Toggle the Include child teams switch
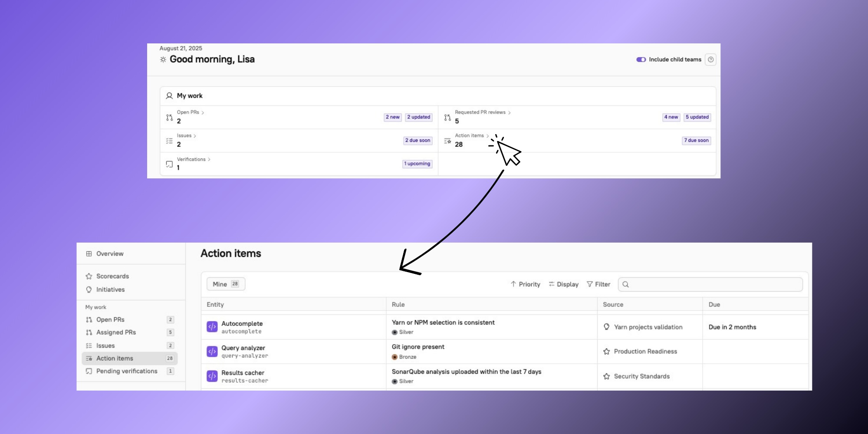Viewport: 868px width, 434px height. (641, 59)
